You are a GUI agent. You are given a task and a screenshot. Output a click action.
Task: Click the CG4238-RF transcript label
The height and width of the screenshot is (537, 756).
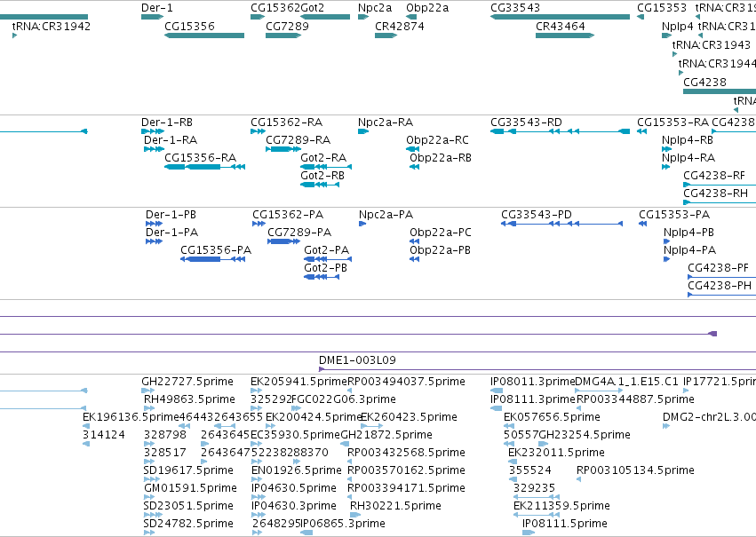[714, 176]
